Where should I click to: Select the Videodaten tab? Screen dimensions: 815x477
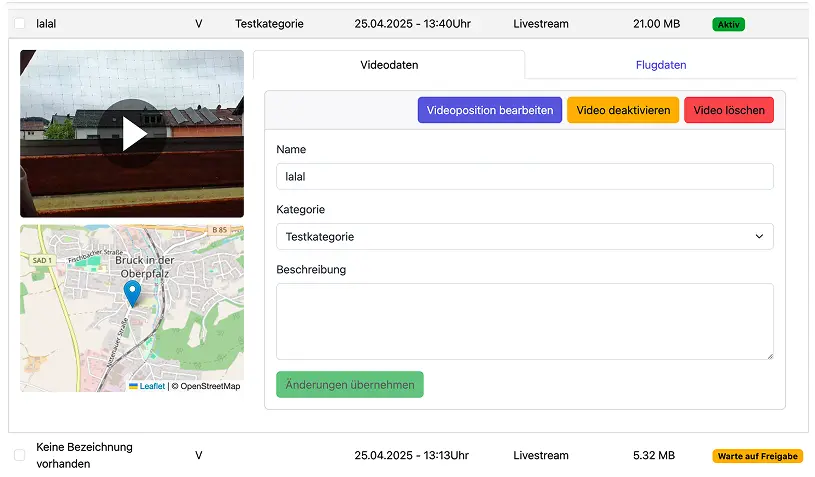tap(389, 65)
